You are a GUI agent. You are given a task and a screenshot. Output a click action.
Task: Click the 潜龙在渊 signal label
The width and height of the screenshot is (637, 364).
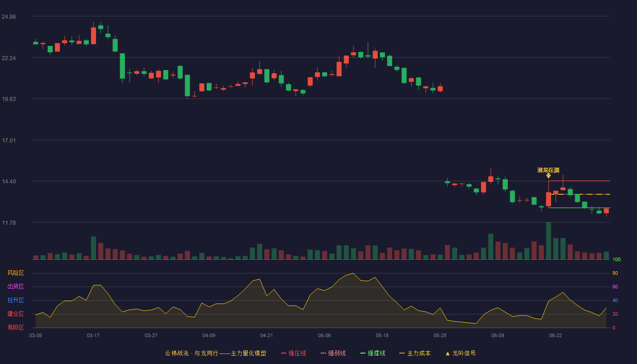548,170
